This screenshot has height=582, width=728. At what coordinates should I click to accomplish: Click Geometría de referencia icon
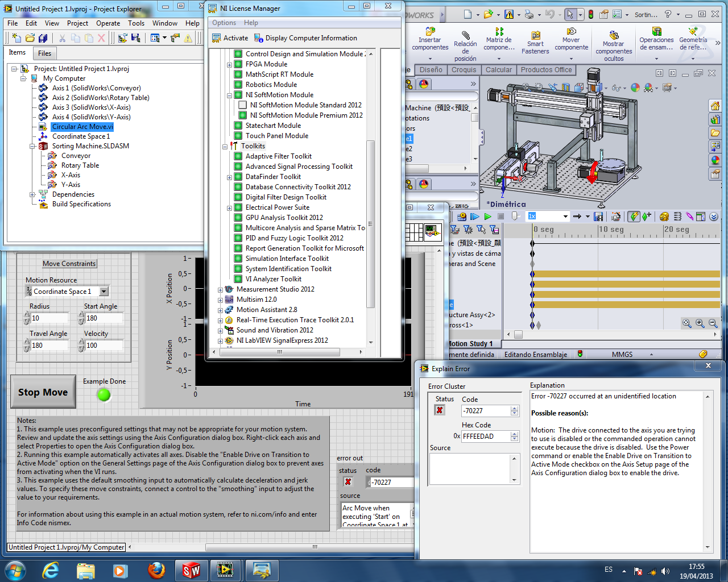tap(693, 31)
